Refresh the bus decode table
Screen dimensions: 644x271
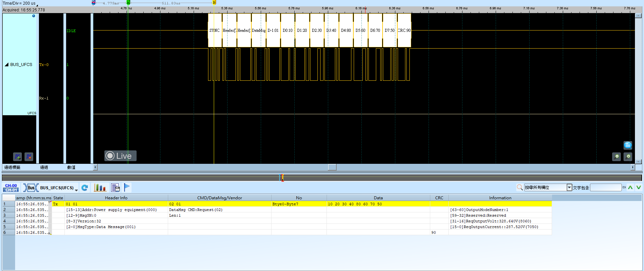(85, 188)
